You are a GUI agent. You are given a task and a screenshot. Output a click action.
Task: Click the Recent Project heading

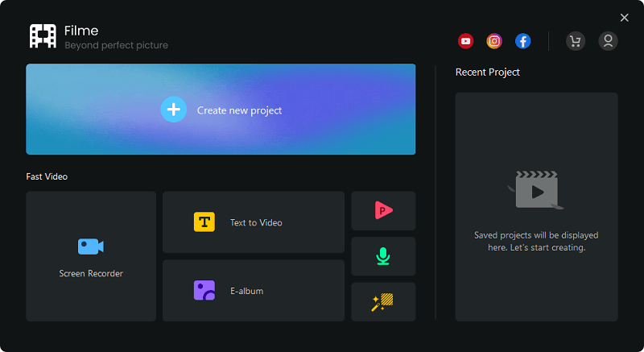[488, 72]
